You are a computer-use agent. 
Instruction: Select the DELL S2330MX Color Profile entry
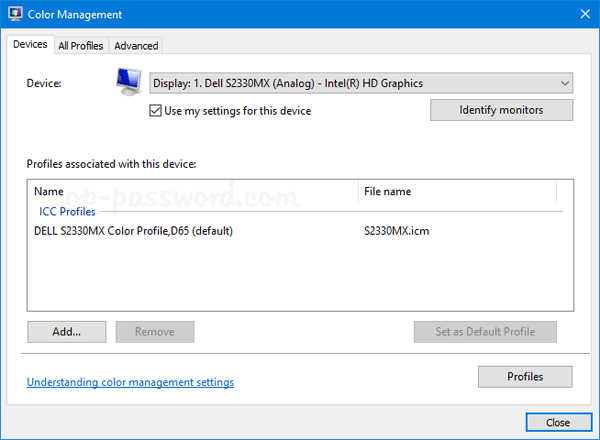(133, 231)
